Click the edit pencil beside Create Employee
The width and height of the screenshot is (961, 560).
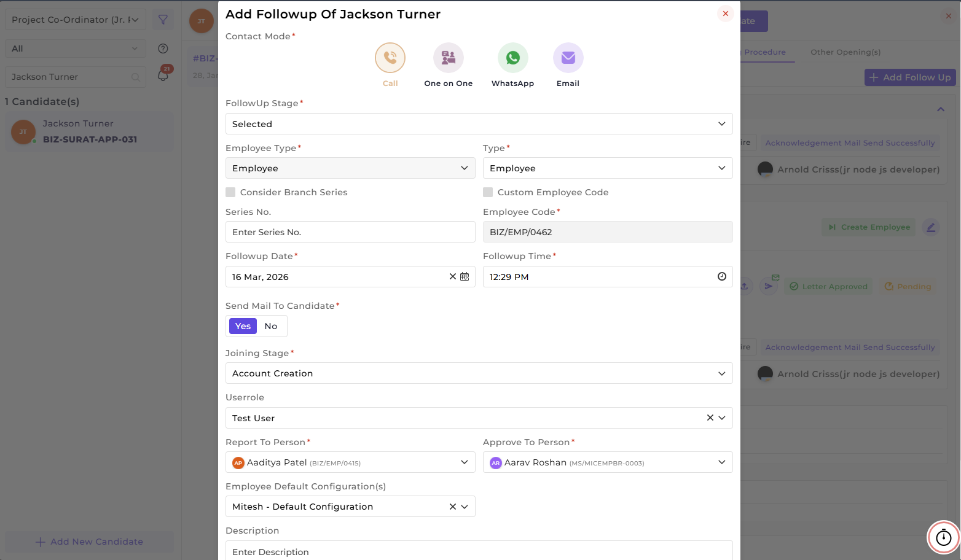coord(931,227)
